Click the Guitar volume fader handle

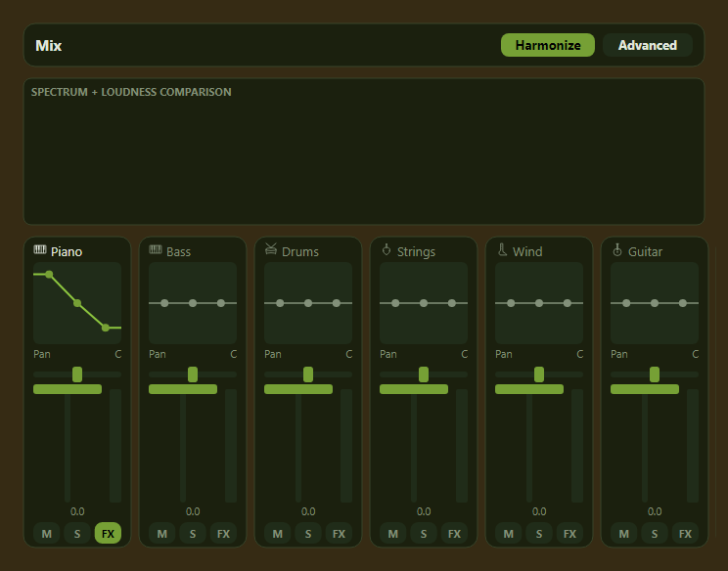(x=645, y=389)
